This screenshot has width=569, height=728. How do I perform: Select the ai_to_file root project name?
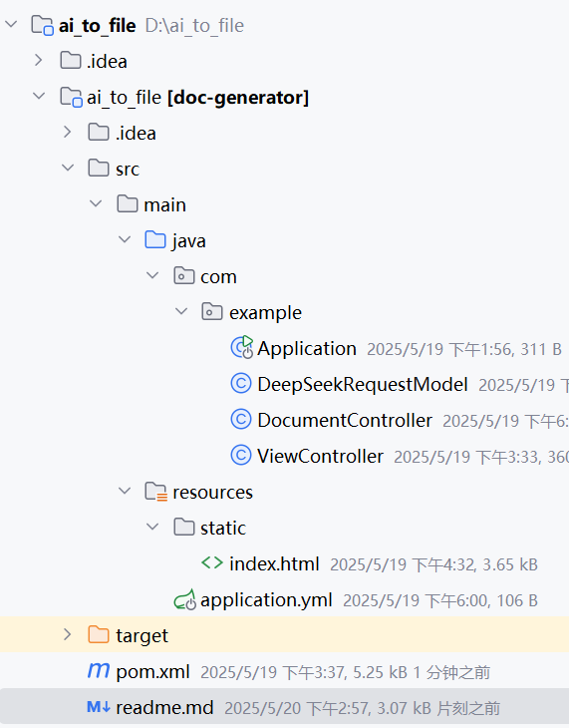coord(97,26)
